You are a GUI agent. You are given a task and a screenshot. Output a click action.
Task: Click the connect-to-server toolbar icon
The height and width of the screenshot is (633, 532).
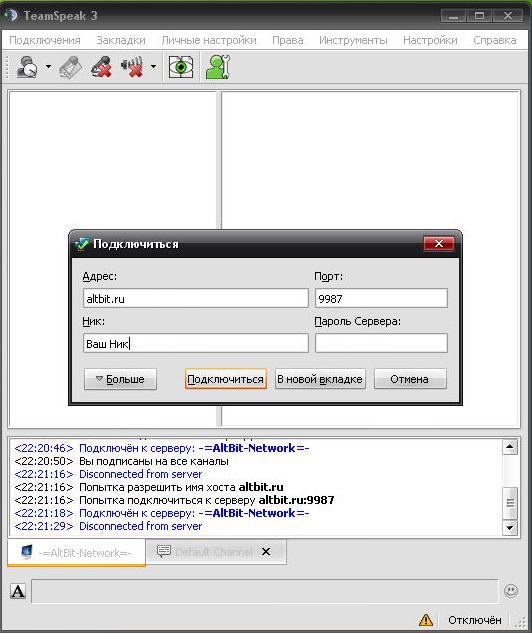pos(27,67)
